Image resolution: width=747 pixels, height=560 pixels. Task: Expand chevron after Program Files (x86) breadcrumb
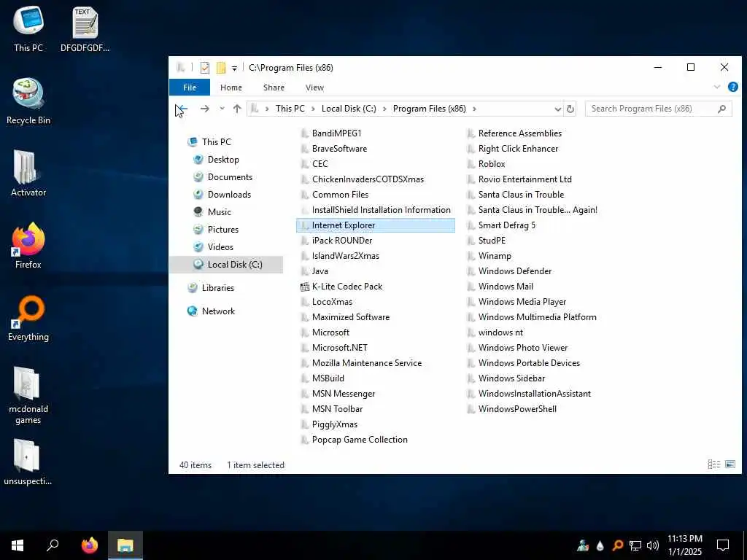pyautogui.click(x=474, y=109)
